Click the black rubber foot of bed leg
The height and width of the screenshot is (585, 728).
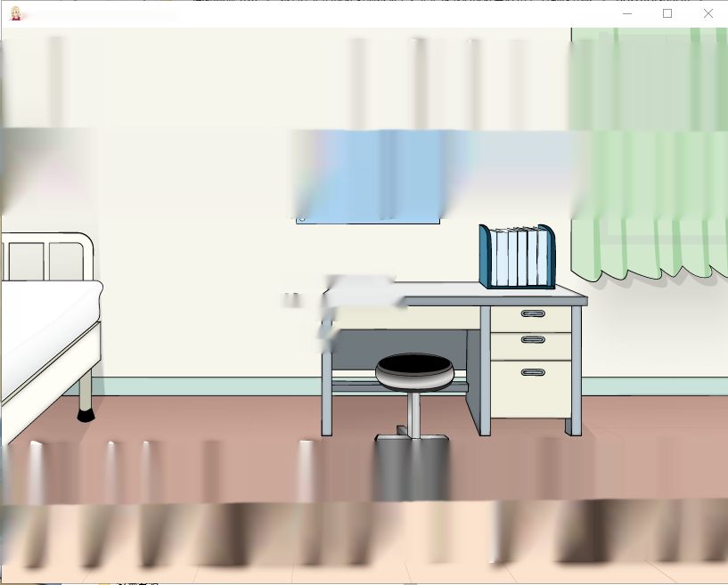point(86,415)
